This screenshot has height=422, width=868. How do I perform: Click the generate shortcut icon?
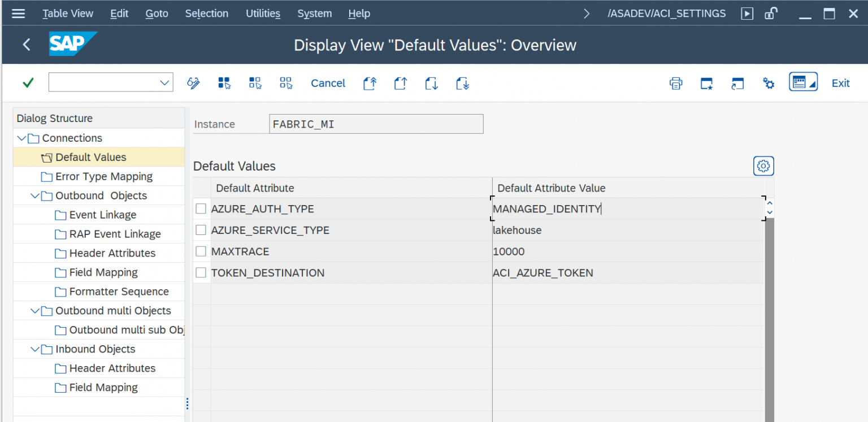click(737, 84)
